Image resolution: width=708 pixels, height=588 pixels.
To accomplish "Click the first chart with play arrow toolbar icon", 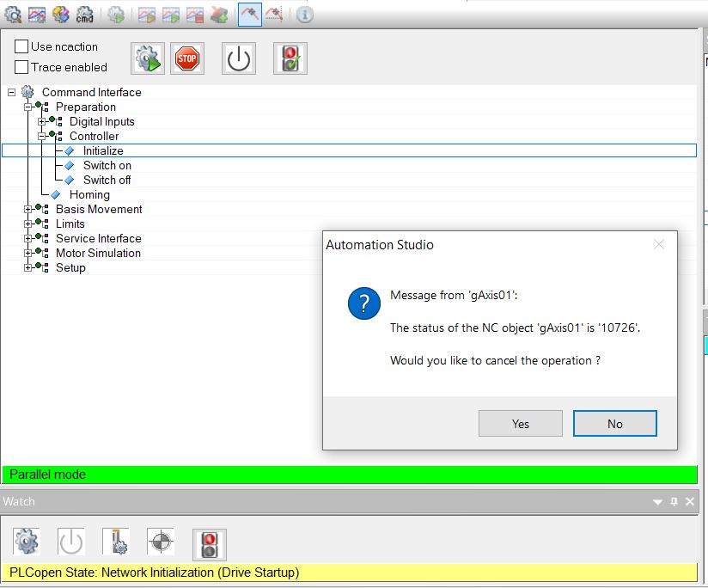I will tap(147, 15).
